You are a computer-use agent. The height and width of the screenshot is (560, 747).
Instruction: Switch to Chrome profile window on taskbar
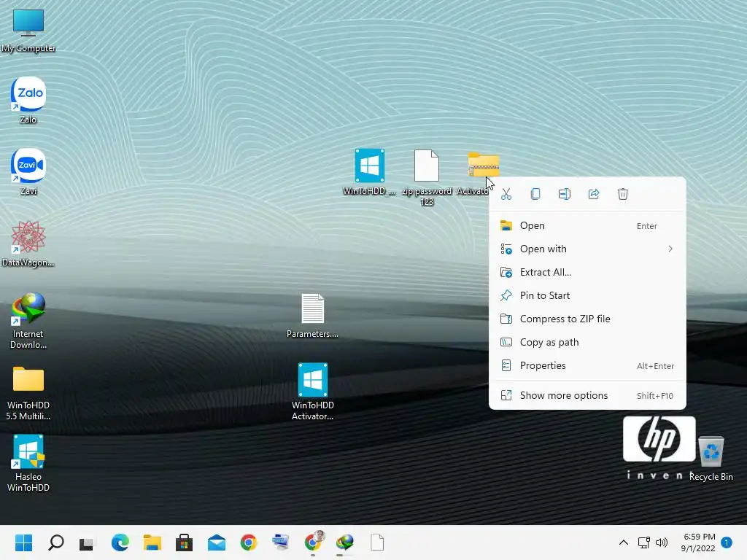313,542
